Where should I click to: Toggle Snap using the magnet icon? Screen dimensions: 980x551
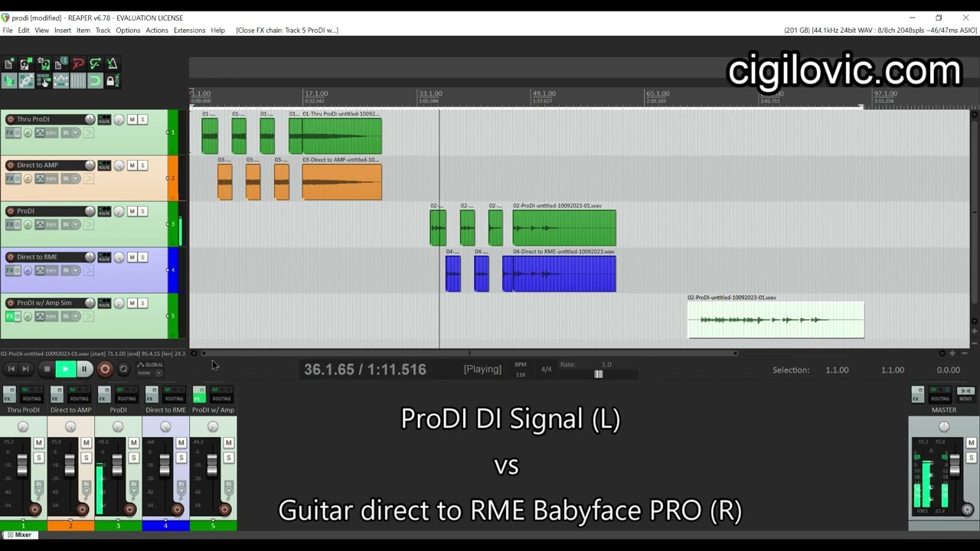point(95,80)
